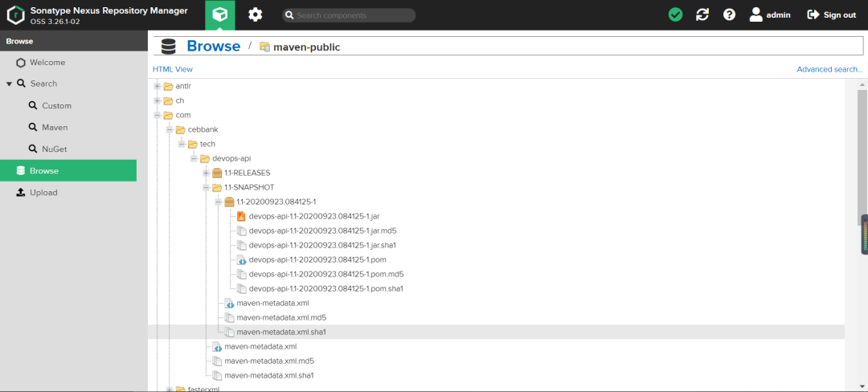Click the Sonatype Nexus logo
Viewport: 868px width, 392px height.
(x=15, y=15)
